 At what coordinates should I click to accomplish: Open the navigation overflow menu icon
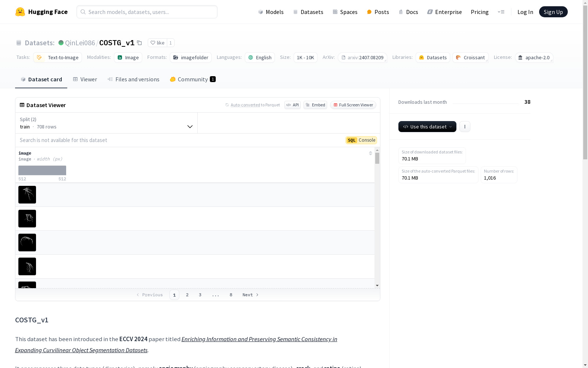click(x=501, y=12)
